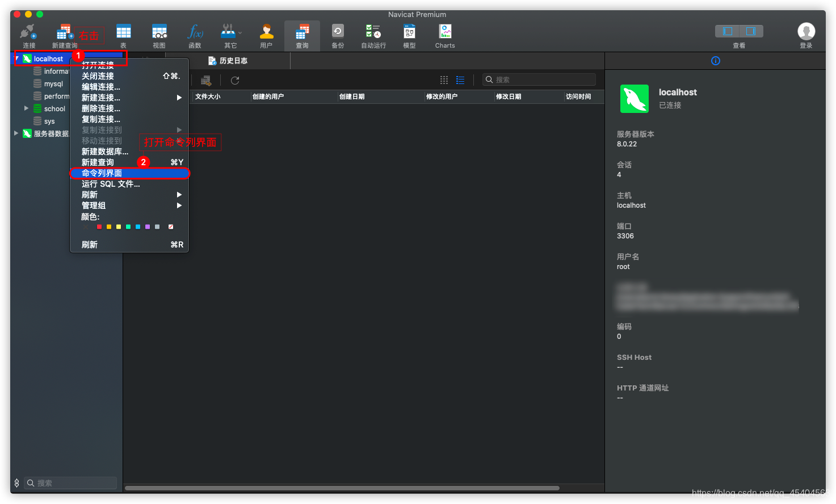836x504 pixels.
Task: Pick the orange connection color swatch
Action: click(109, 226)
